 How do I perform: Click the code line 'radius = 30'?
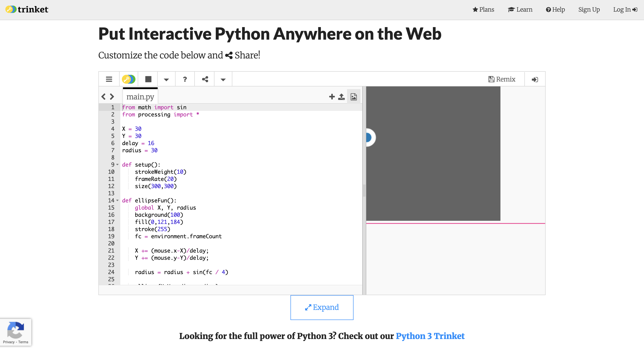(140, 150)
